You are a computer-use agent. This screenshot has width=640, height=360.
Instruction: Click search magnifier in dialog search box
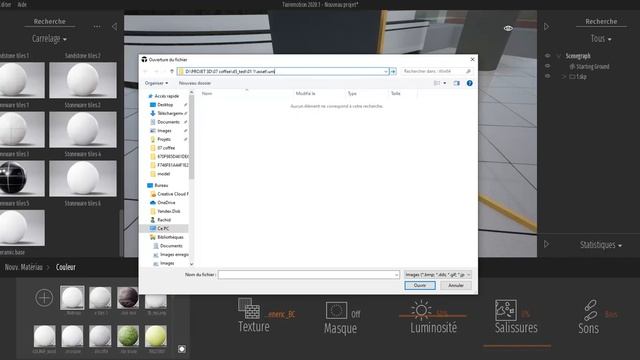[468, 71]
